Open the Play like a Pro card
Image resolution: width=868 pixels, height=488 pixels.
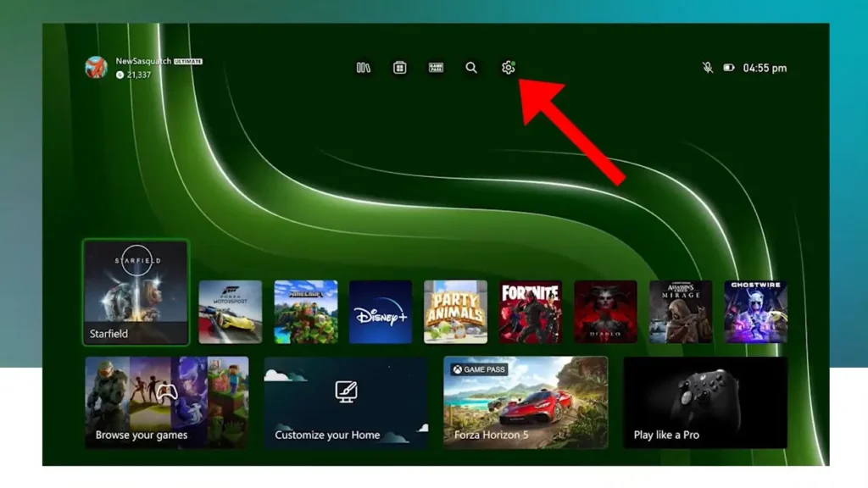pyautogui.click(x=705, y=402)
